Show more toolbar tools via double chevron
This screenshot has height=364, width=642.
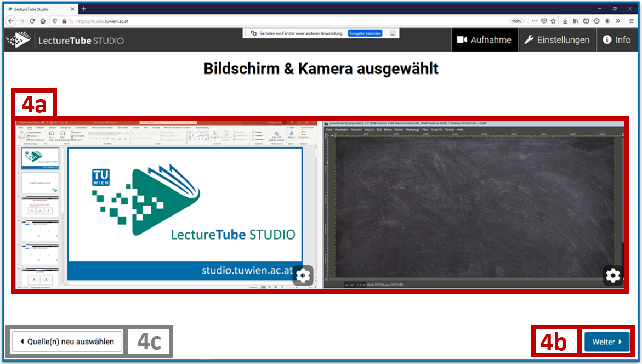click(x=618, y=21)
